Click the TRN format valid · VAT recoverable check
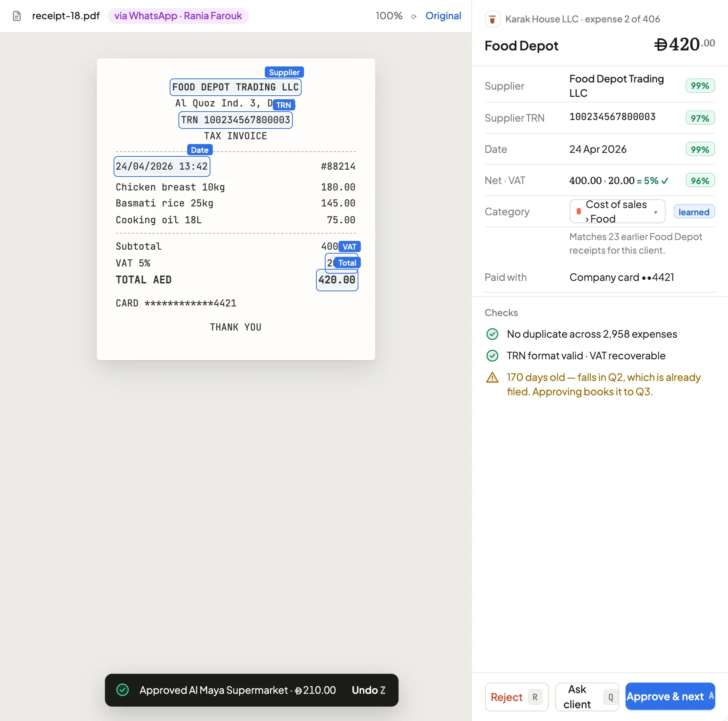The image size is (728, 721). click(x=586, y=356)
